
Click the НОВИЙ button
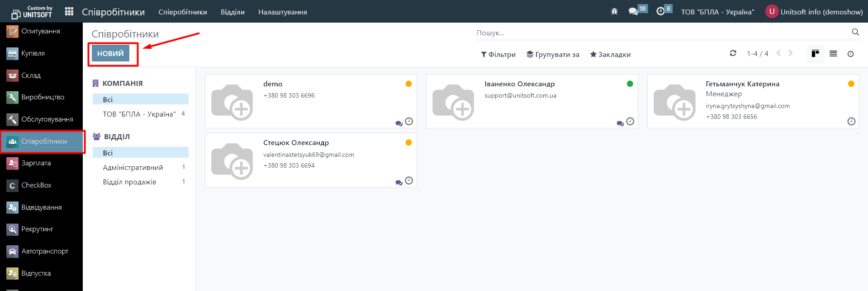coord(110,53)
